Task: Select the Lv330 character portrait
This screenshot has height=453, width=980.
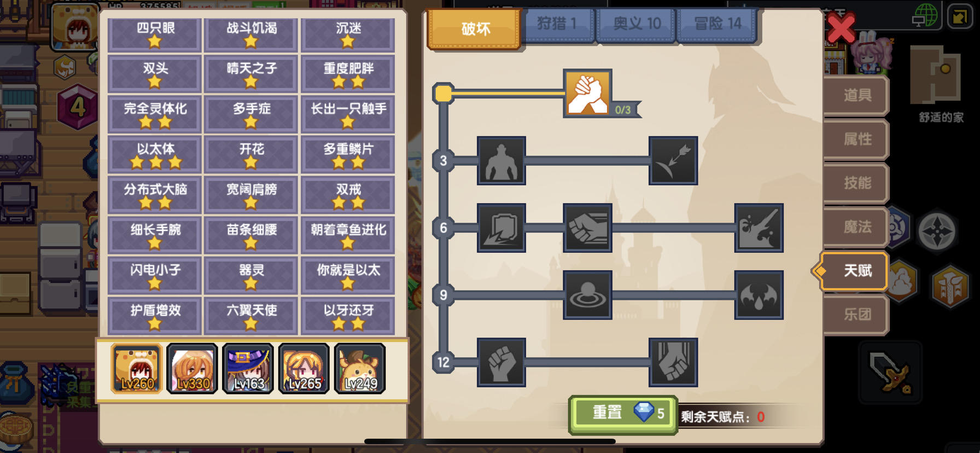Action: click(192, 368)
